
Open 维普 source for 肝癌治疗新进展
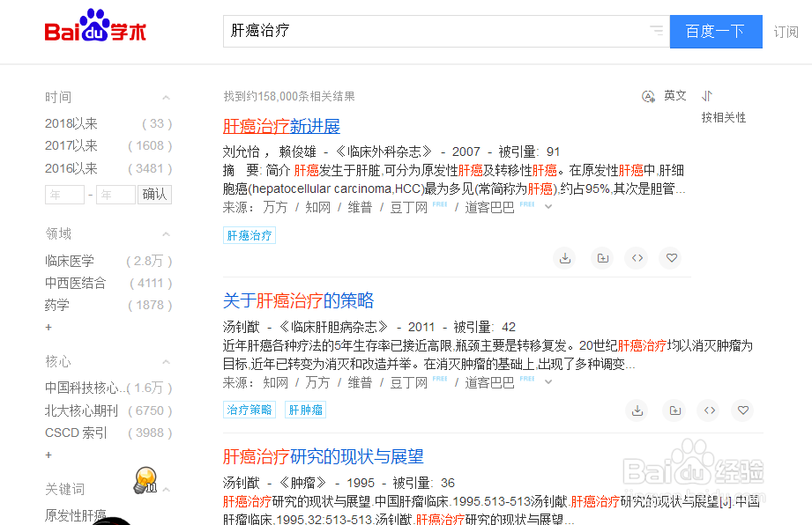pos(360,207)
